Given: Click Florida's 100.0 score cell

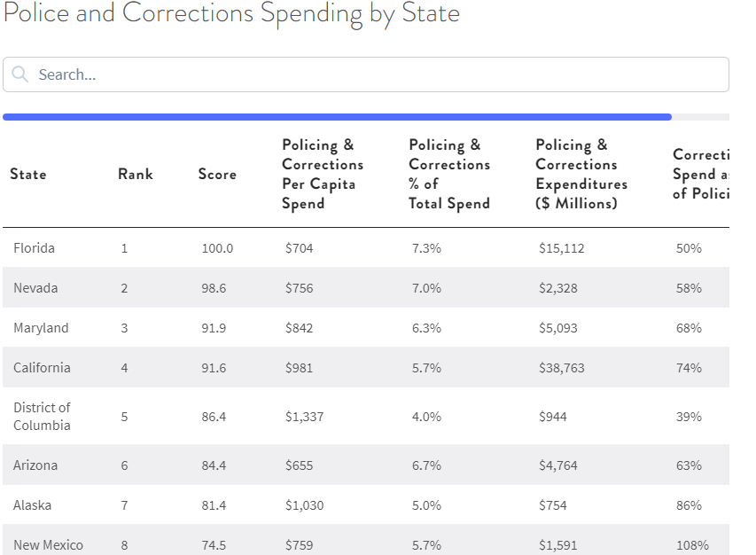Looking at the screenshot, I should (217, 248).
